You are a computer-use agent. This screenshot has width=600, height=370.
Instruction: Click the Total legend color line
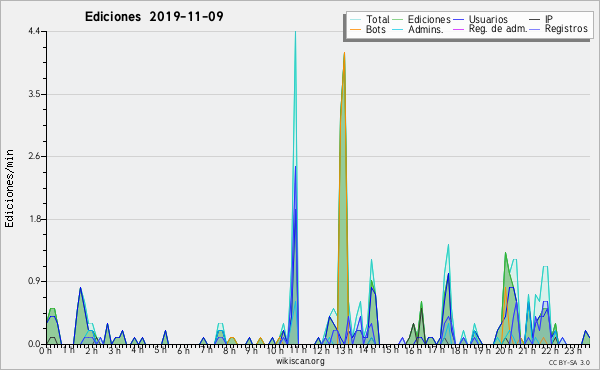pyautogui.click(x=355, y=20)
